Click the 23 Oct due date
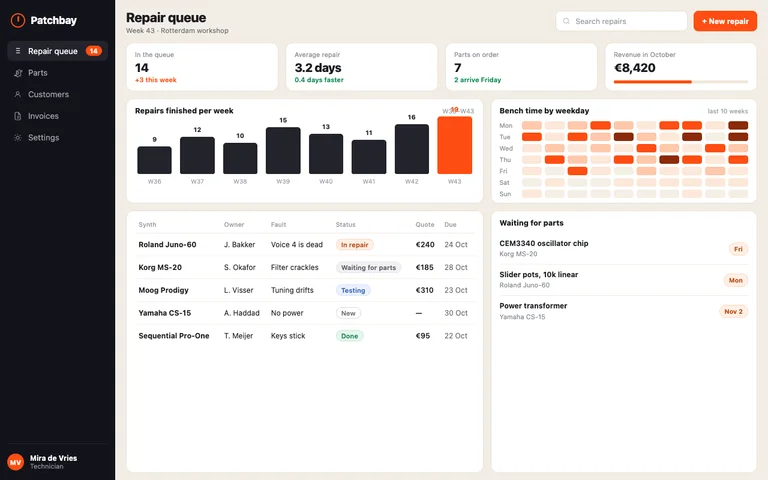 [x=456, y=290]
